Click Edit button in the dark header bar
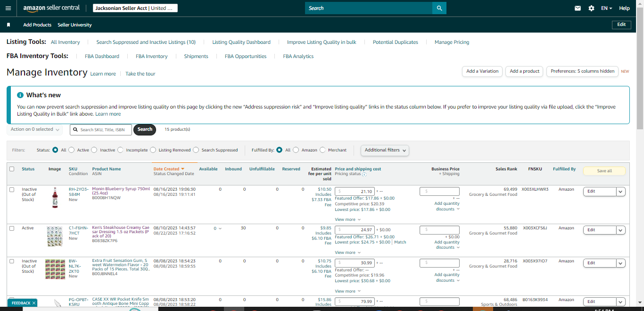 621,25
